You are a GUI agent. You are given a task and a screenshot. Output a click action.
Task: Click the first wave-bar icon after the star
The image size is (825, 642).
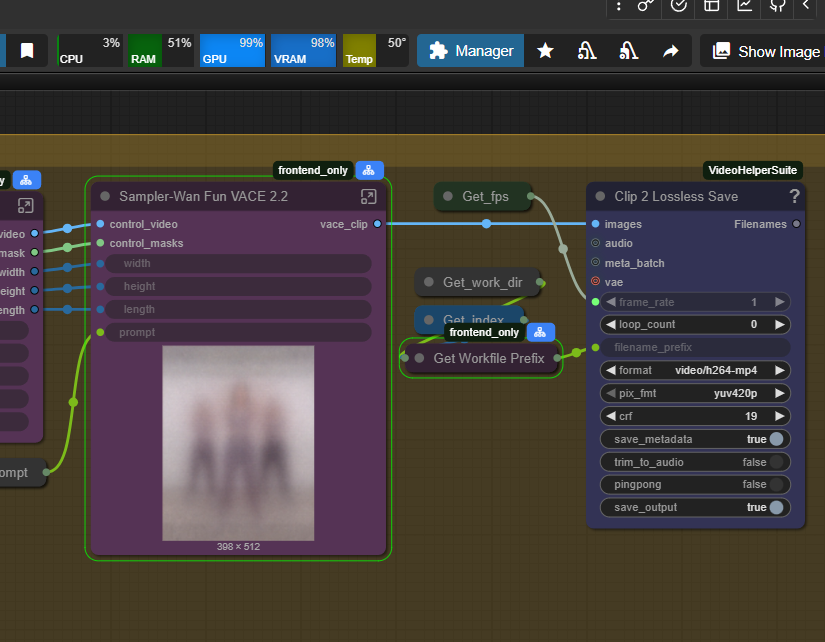pos(587,51)
